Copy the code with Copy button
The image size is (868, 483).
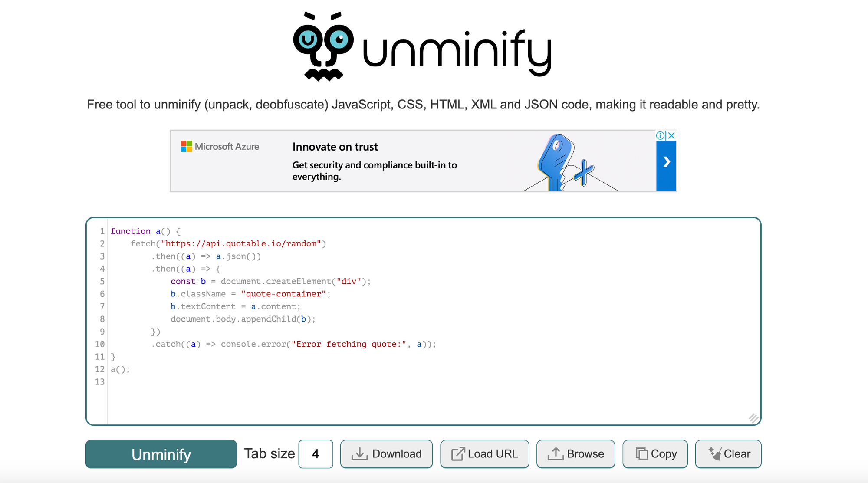click(655, 454)
